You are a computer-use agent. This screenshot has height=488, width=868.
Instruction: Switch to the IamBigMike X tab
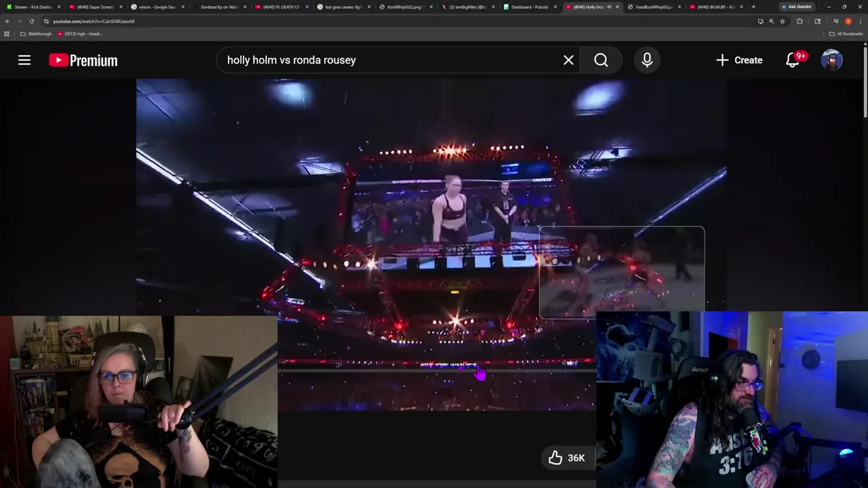[468, 7]
